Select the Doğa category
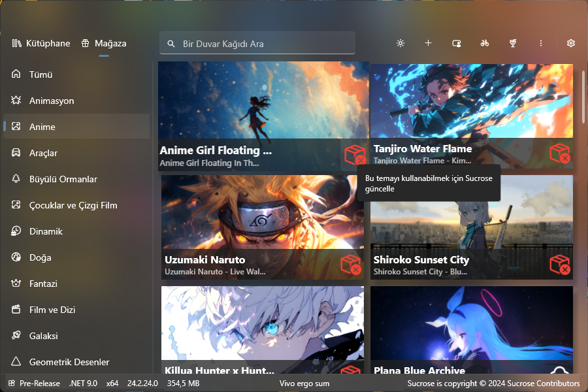The height and width of the screenshot is (392, 588). pos(76,257)
